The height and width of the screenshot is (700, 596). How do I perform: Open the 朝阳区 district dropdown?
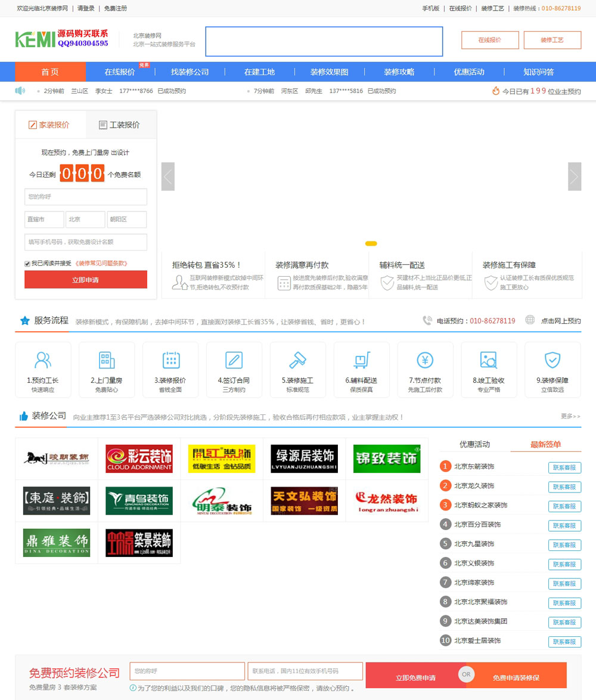click(x=127, y=219)
